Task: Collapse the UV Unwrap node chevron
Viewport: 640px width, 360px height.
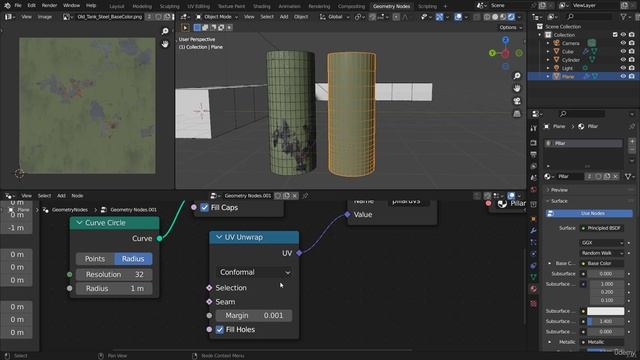Action: [219, 237]
